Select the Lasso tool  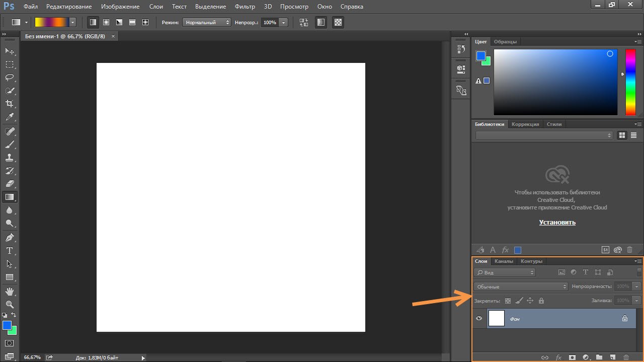click(x=10, y=78)
